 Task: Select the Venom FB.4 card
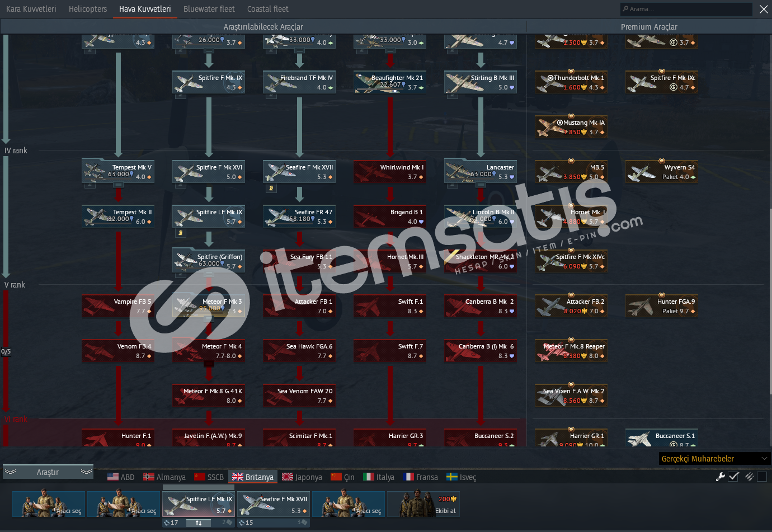point(118,351)
